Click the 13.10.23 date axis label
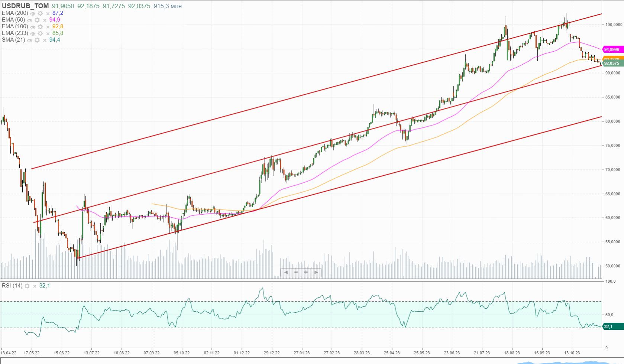Viewport: 624px width, 364px height. [572, 353]
